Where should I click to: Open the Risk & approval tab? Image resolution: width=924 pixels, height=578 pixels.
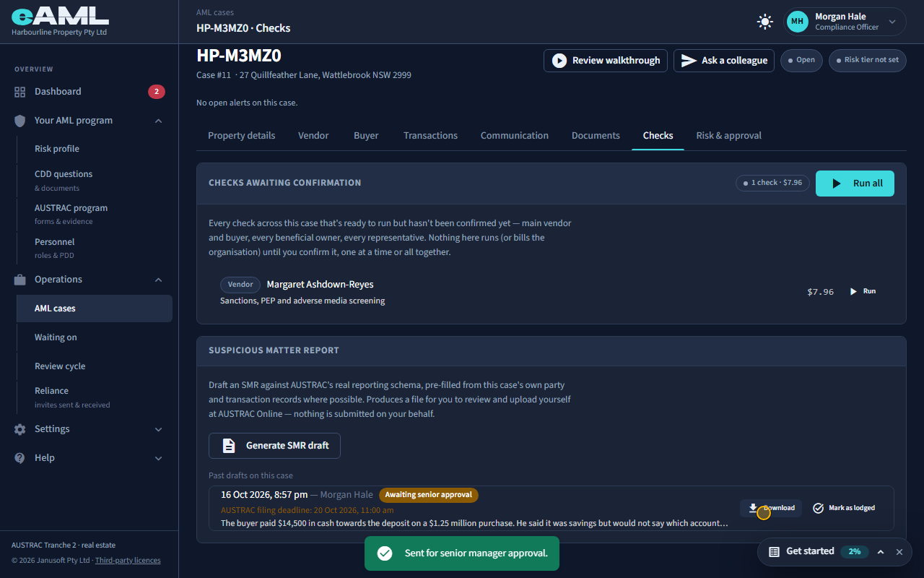pyautogui.click(x=728, y=135)
